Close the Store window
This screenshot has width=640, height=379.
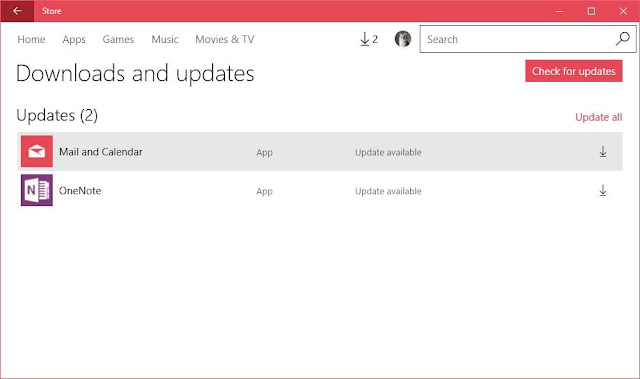(623, 11)
